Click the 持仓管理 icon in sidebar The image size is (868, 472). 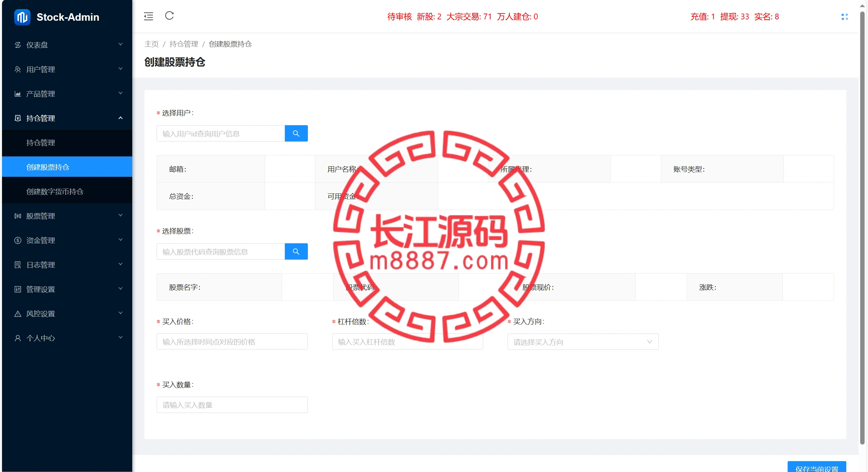tap(18, 118)
